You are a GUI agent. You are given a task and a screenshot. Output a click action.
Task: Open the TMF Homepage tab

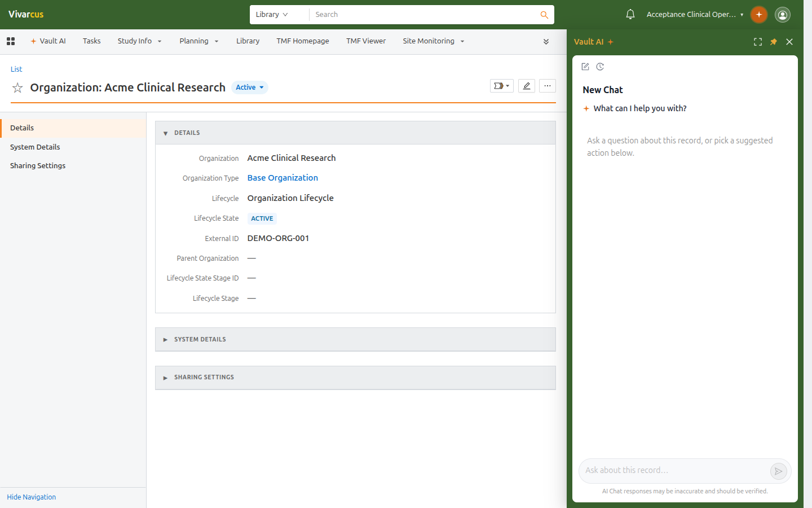(x=303, y=41)
